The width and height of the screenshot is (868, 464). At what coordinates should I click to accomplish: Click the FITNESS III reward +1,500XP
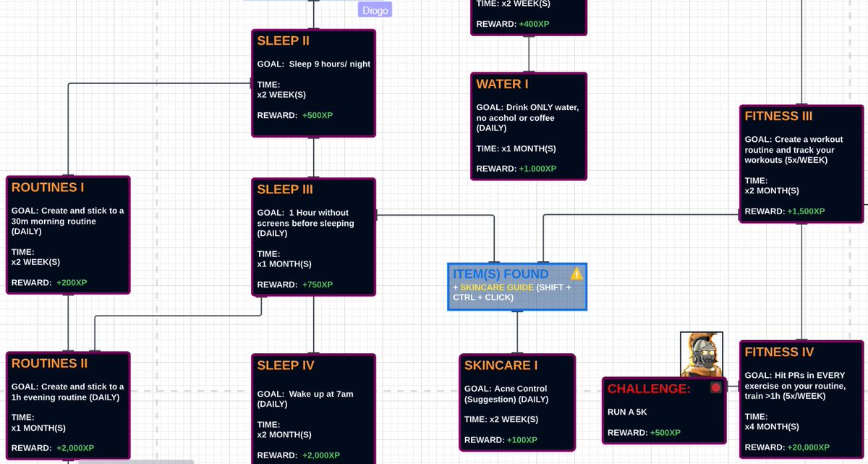(x=806, y=211)
